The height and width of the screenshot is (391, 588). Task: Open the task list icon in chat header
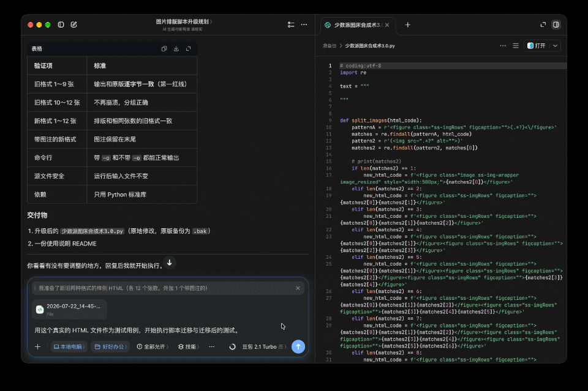291,24
